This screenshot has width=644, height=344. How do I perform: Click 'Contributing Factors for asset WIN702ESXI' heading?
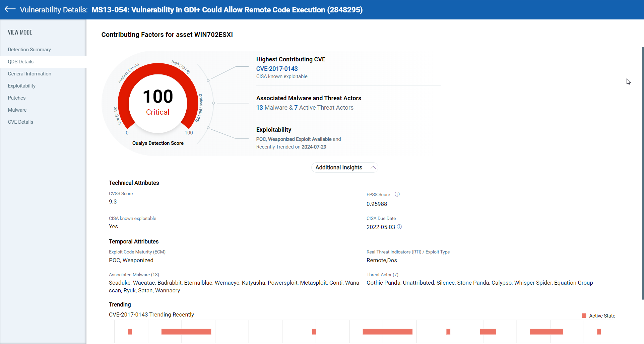pos(167,35)
